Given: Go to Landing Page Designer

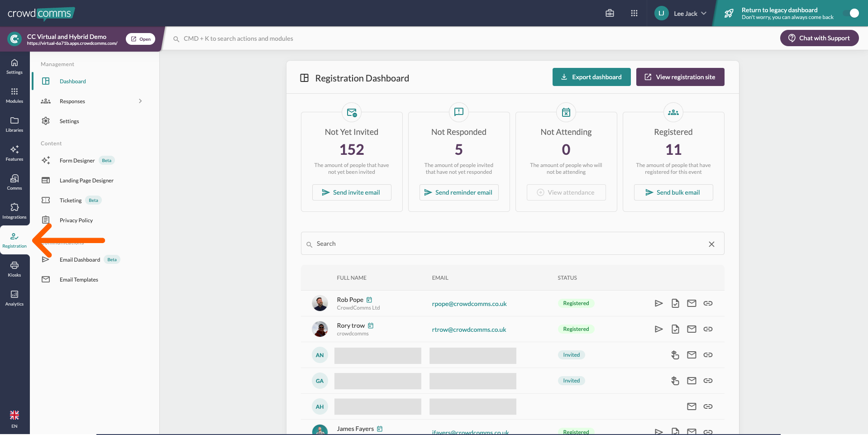Looking at the screenshot, I should [86, 181].
